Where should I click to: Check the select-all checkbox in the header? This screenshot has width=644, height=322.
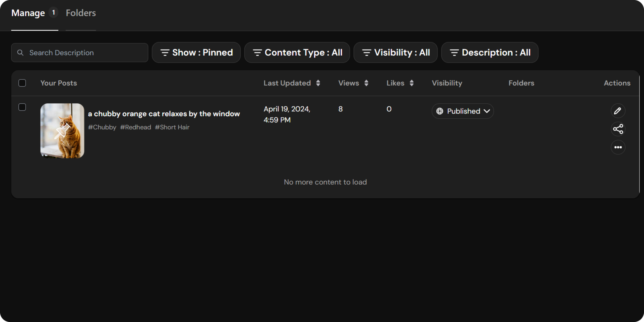tap(22, 83)
